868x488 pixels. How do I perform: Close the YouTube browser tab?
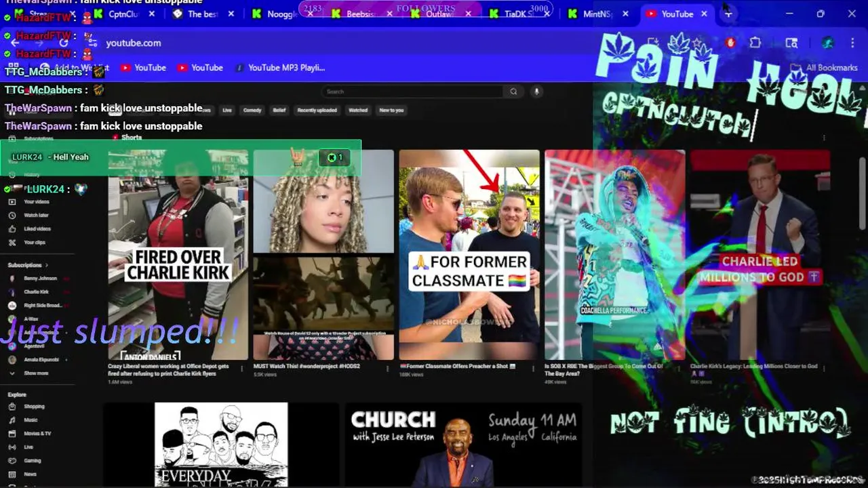pyautogui.click(x=704, y=14)
